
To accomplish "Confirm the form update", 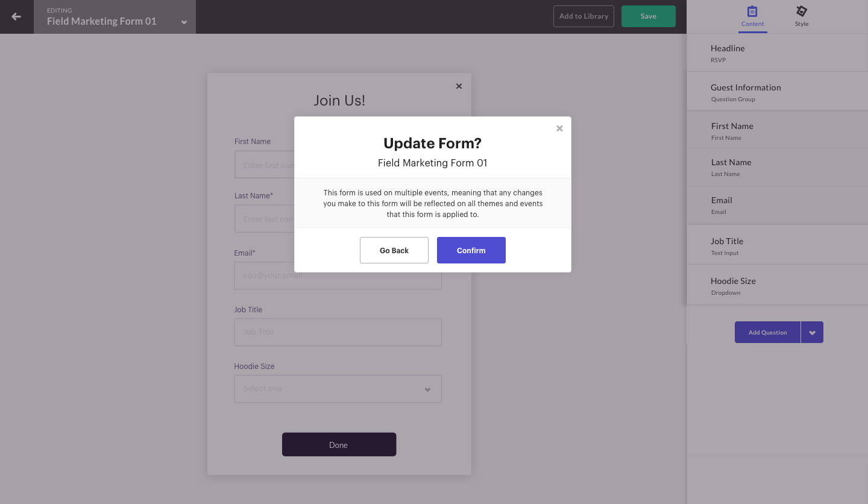I will [471, 250].
